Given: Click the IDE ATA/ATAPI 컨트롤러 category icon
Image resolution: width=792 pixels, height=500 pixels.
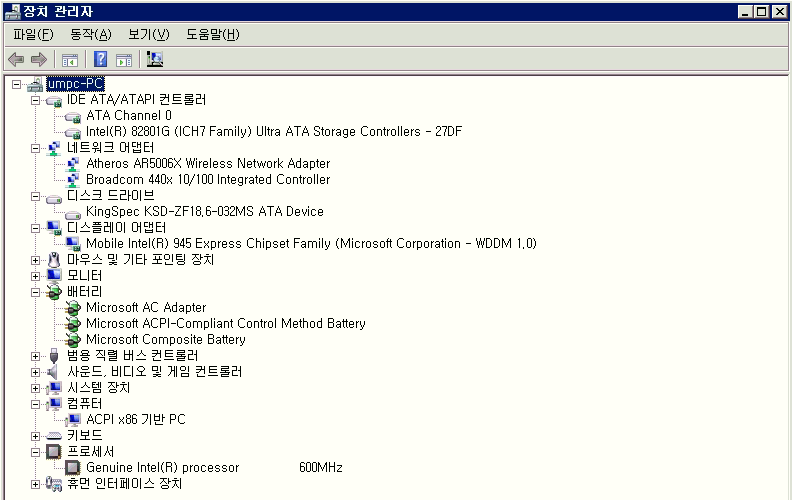Looking at the screenshot, I should coord(54,101).
